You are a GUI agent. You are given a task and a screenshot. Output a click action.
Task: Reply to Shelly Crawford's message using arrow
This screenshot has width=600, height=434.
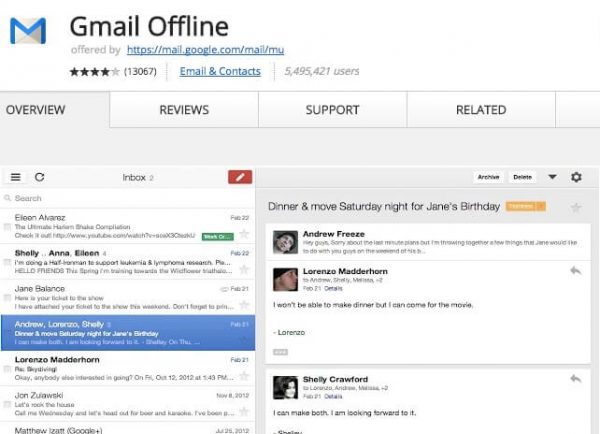(576, 379)
